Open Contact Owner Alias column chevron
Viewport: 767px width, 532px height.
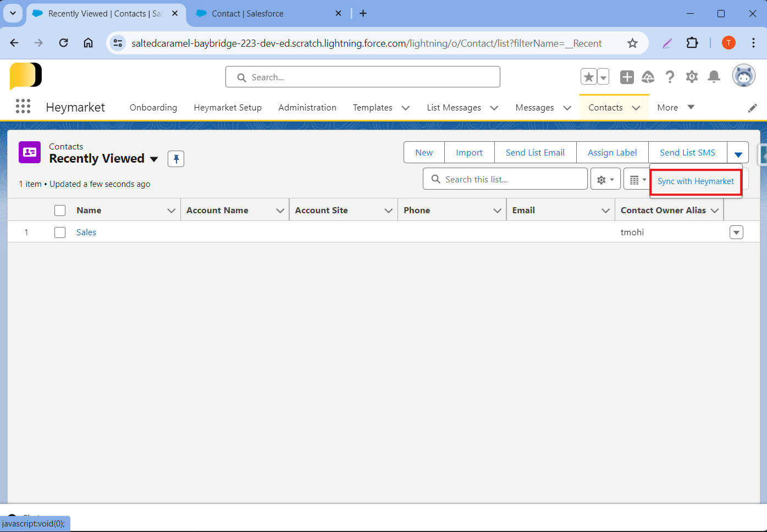pyautogui.click(x=715, y=210)
